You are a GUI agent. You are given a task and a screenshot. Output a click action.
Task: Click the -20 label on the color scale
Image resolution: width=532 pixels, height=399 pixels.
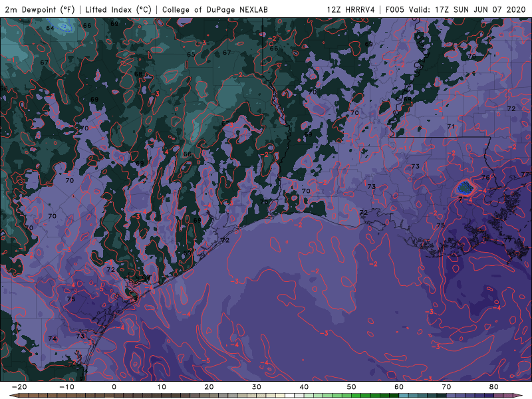coord(19,387)
